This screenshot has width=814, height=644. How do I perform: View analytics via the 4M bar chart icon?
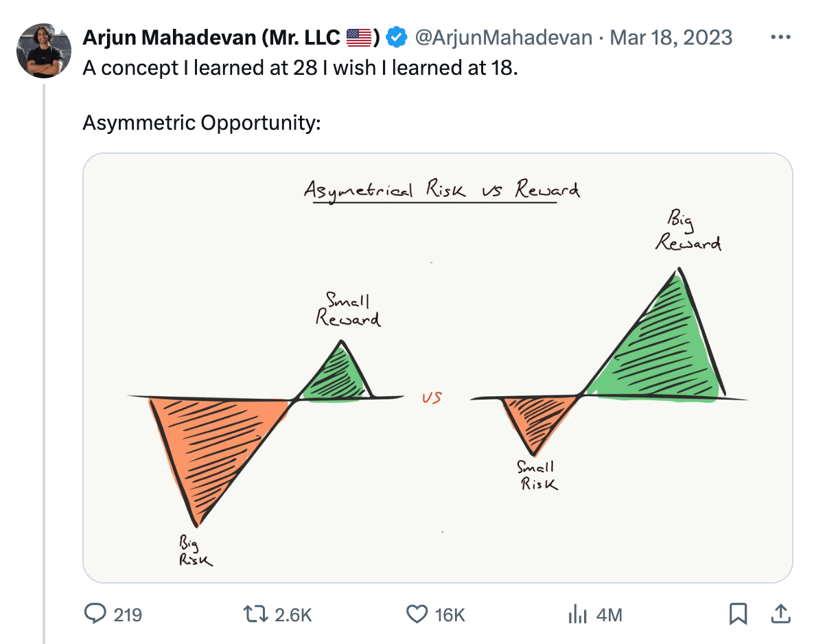(577, 614)
